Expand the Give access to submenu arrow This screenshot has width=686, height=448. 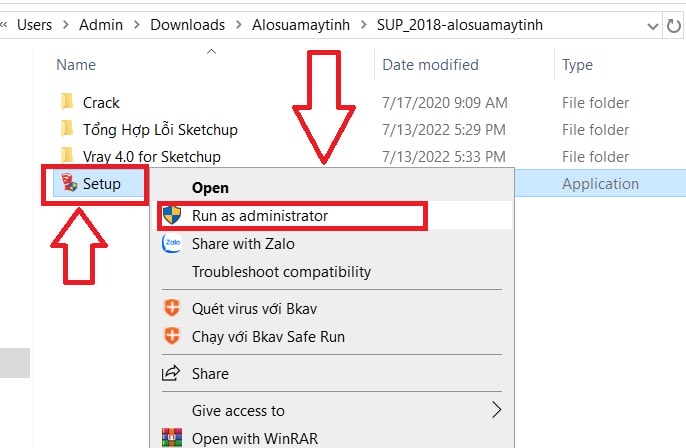coord(496,410)
